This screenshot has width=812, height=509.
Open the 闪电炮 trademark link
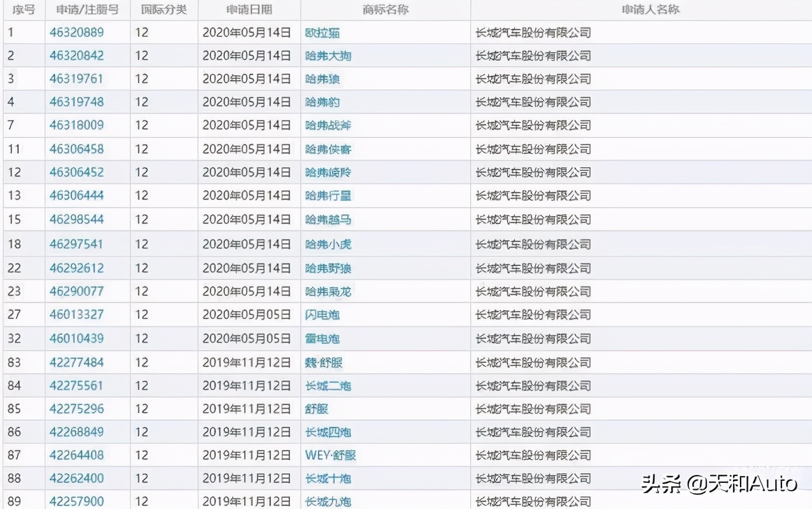click(x=323, y=315)
